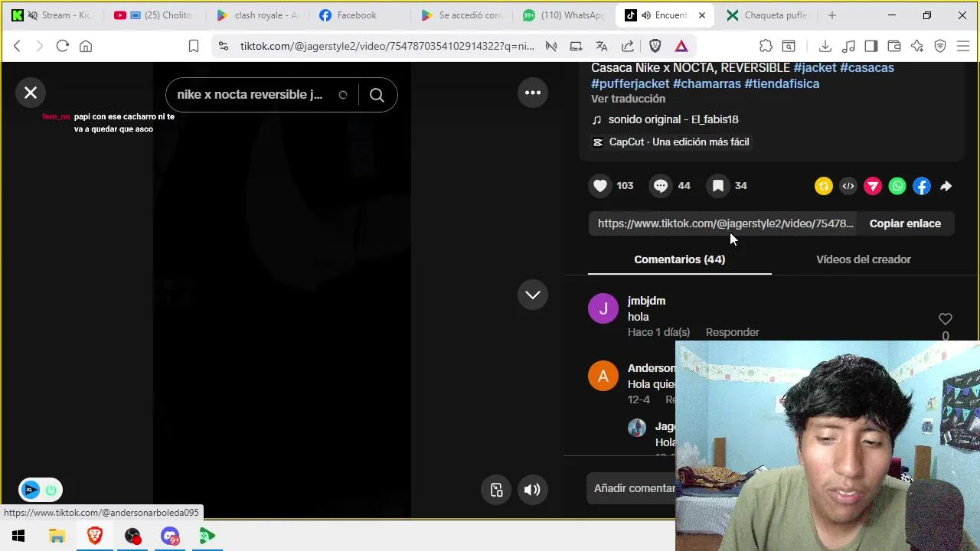Open the three-dots video options menu
The image size is (980, 551).
click(x=533, y=93)
